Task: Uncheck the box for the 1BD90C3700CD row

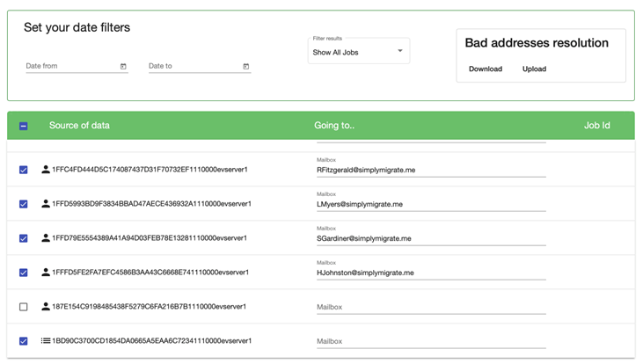Action: point(24,341)
